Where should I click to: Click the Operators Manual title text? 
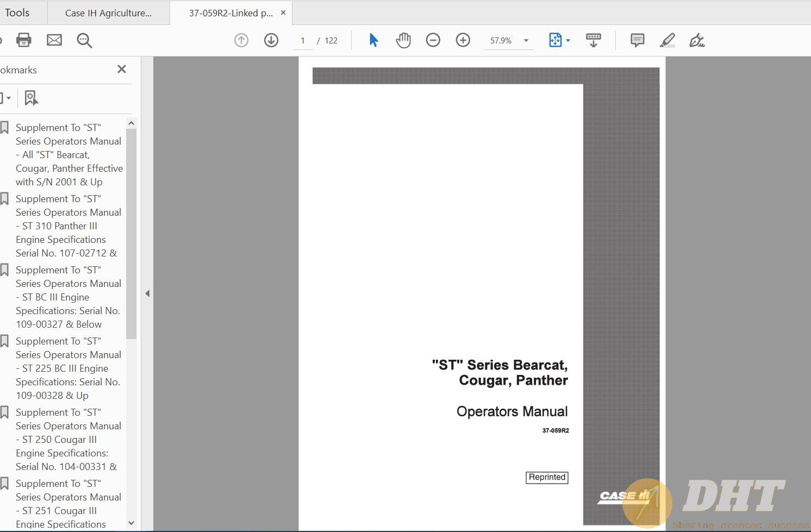(512, 411)
